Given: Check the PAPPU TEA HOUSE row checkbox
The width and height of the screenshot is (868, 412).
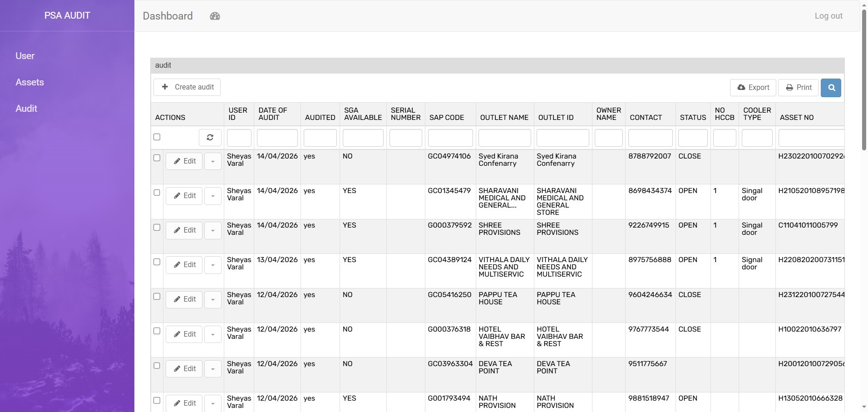Looking at the screenshot, I should [157, 296].
